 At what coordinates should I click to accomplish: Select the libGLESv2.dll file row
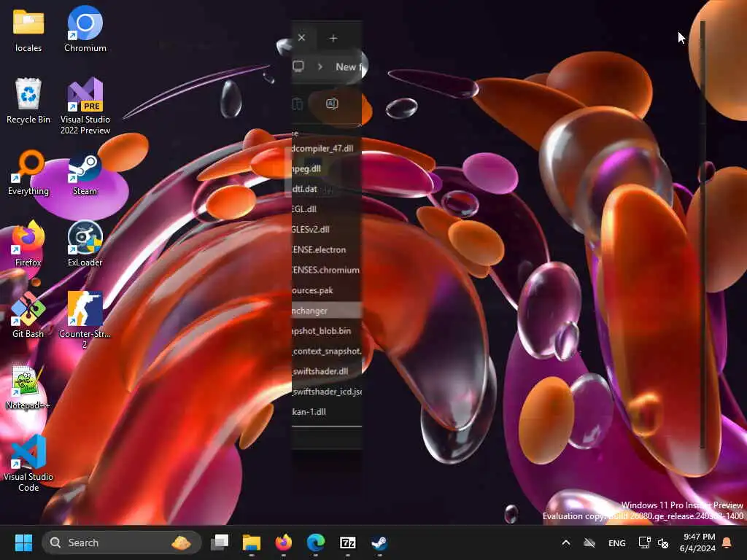pos(327,230)
